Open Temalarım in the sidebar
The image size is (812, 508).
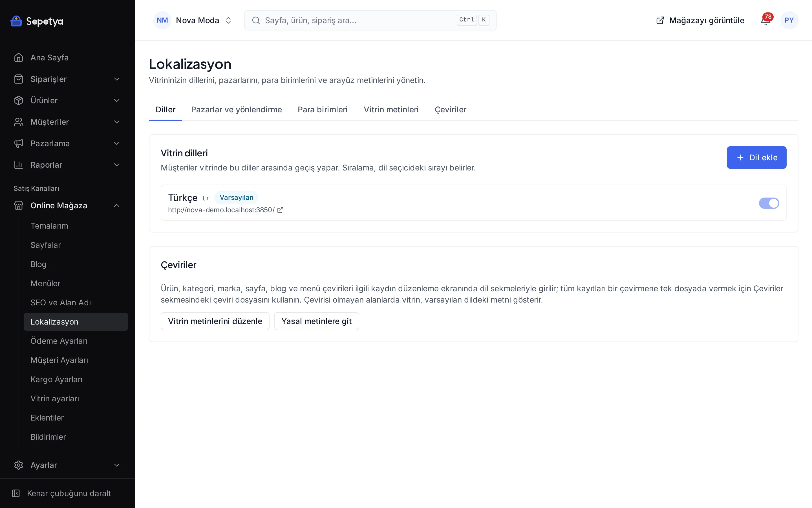point(76,226)
